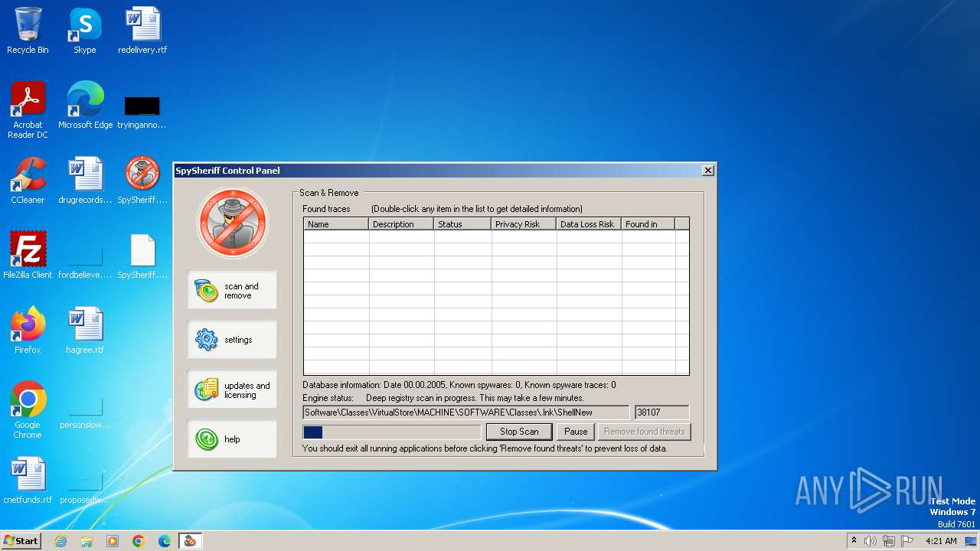Open the settings section

click(232, 340)
